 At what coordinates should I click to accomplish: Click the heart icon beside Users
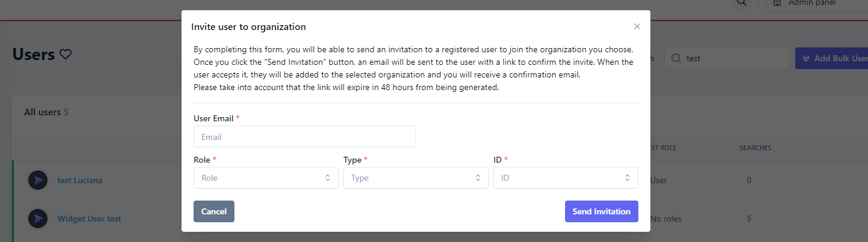pos(66,55)
